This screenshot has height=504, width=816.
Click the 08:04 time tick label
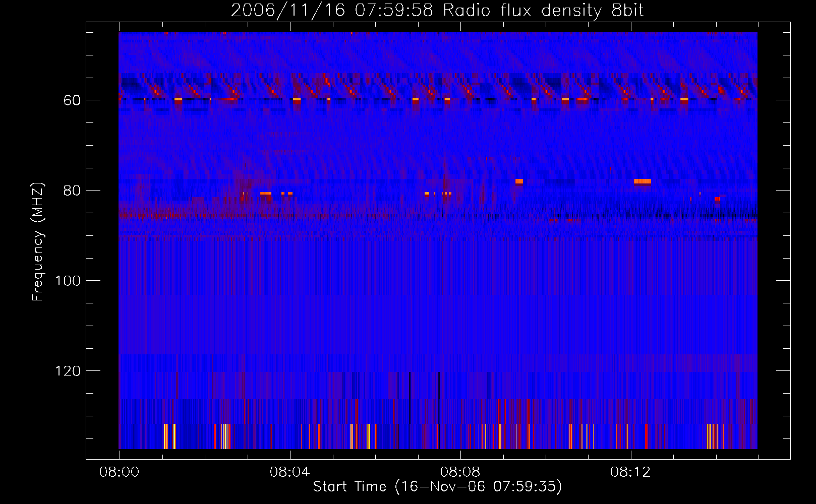coord(289,472)
